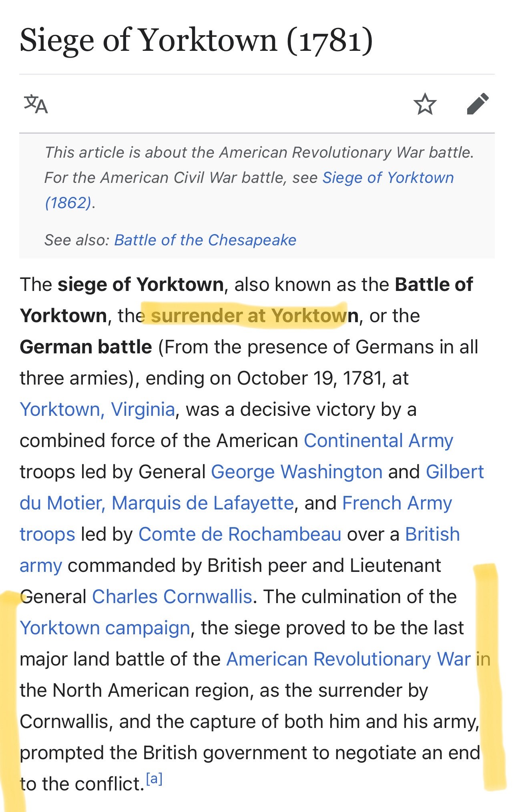514x812 pixels.
Task: Tap the pencil edit icon
Action: coord(478,104)
